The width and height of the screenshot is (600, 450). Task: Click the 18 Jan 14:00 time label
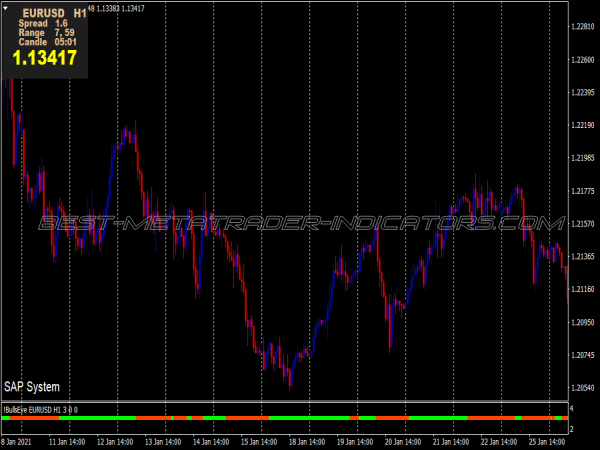pos(307,442)
